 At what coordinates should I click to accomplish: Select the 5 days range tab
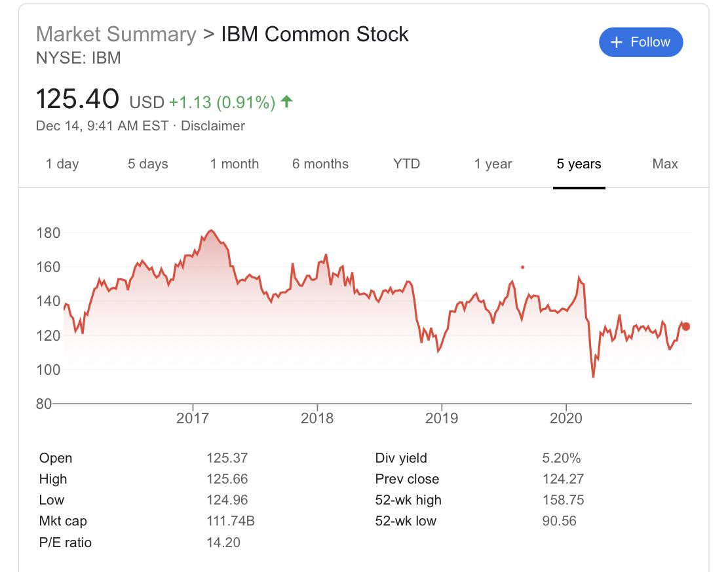coord(148,164)
